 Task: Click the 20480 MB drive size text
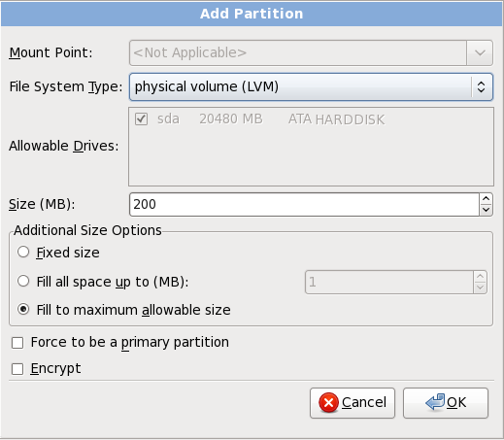coord(231,118)
